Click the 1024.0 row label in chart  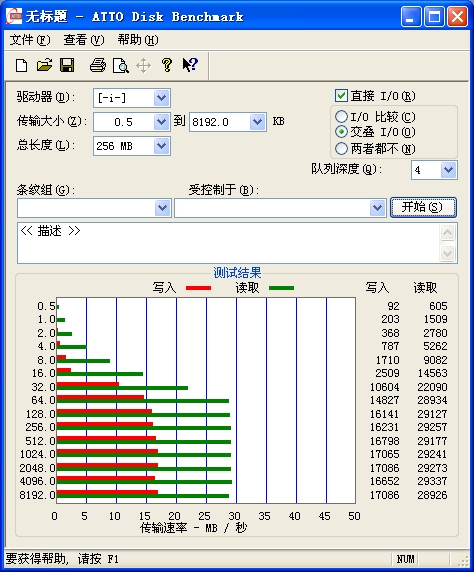(x=38, y=455)
